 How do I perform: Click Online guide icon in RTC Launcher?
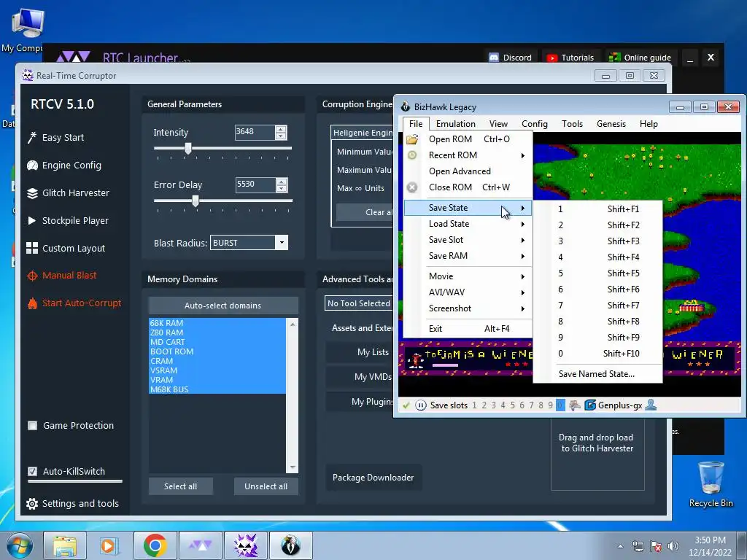click(x=614, y=58)
